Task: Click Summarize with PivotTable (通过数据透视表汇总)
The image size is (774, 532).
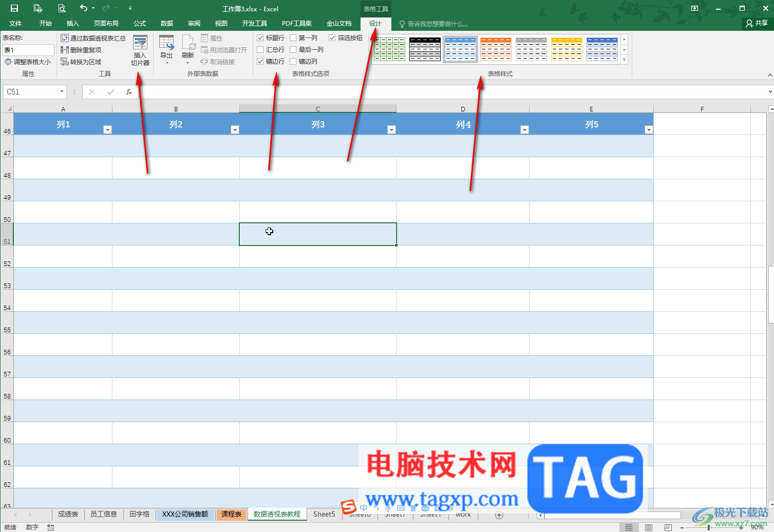Action: point(93,38)
